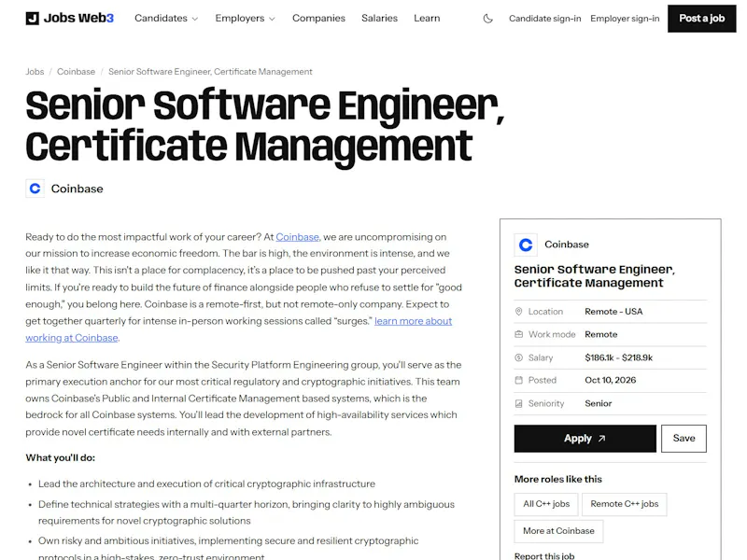The image size is (747, 560).
Task: Open the Companies nav item
Action: click(318, 18)
